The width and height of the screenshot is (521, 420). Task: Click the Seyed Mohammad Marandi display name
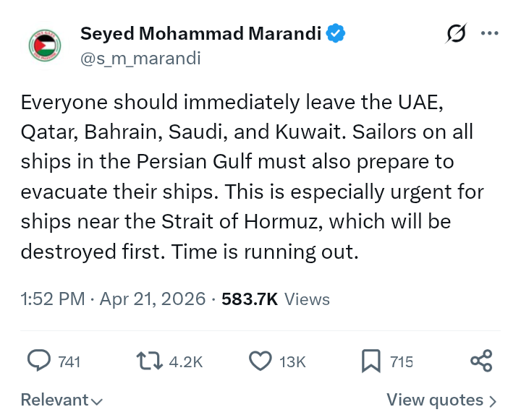pos(202,33)
